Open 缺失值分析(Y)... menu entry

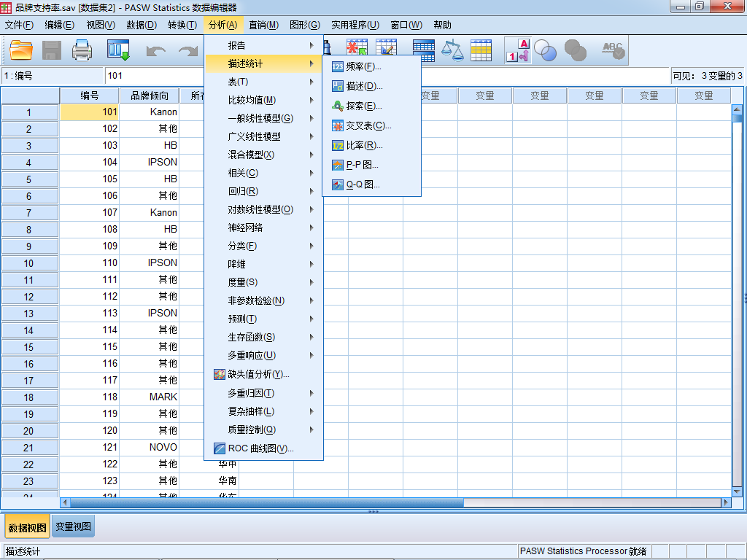(x=263, y=374)
